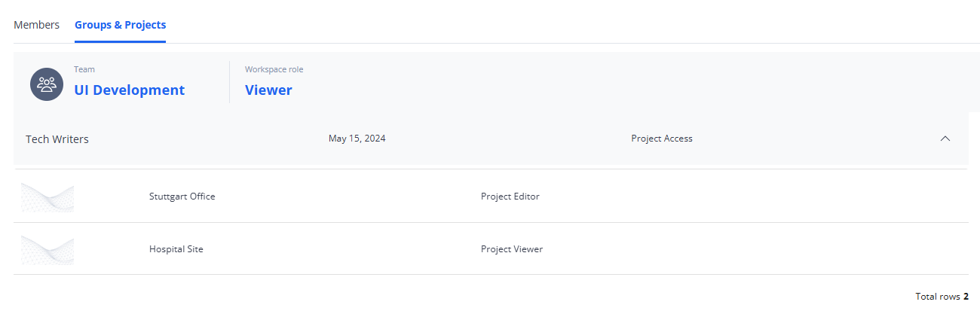The image size is (980, 323).
Task: Select the Hospital Site project name
Action: click(176, 249)
